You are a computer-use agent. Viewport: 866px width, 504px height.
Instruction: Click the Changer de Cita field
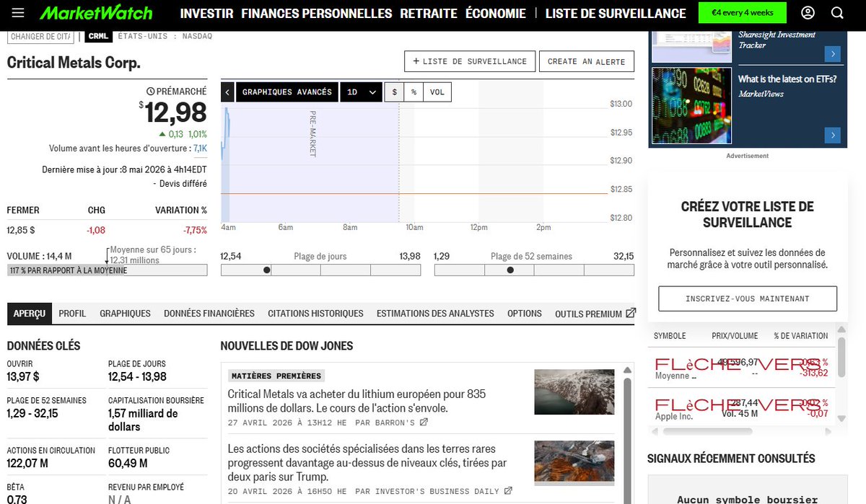(40, 37)
